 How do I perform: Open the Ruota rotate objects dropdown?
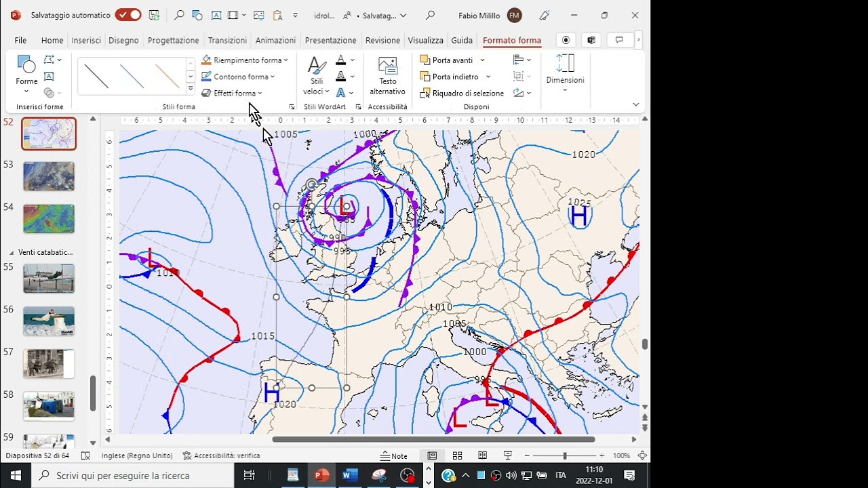pos(522,93)
